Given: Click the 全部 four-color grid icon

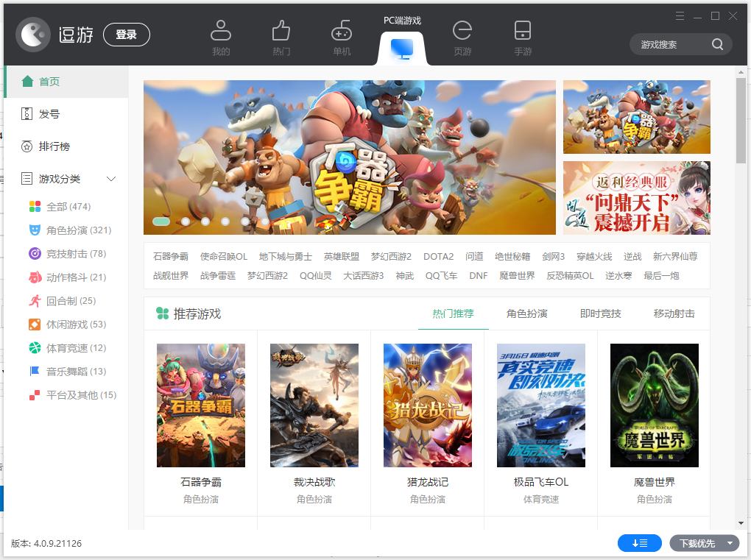Looking at the screenshot, I should [x=35, y=207].
